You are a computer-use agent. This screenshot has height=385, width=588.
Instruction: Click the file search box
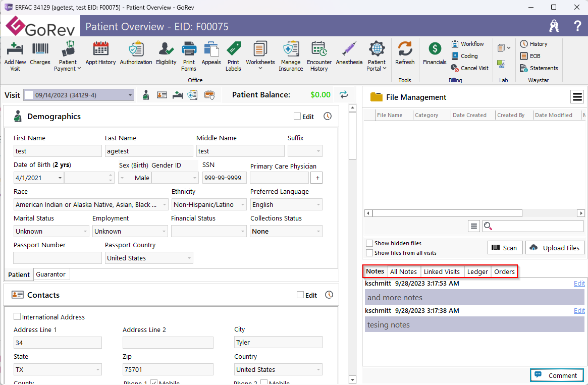pyautogui.click(x=532, y=226)
